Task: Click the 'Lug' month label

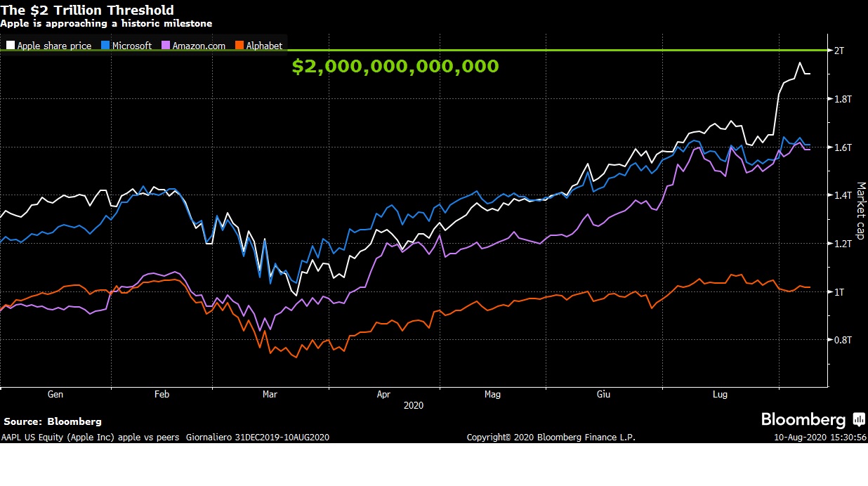Action: point(720,395)
